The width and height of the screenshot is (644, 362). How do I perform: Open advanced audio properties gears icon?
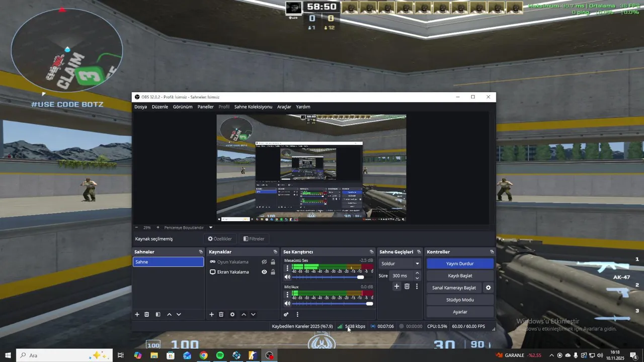point(286,314)
